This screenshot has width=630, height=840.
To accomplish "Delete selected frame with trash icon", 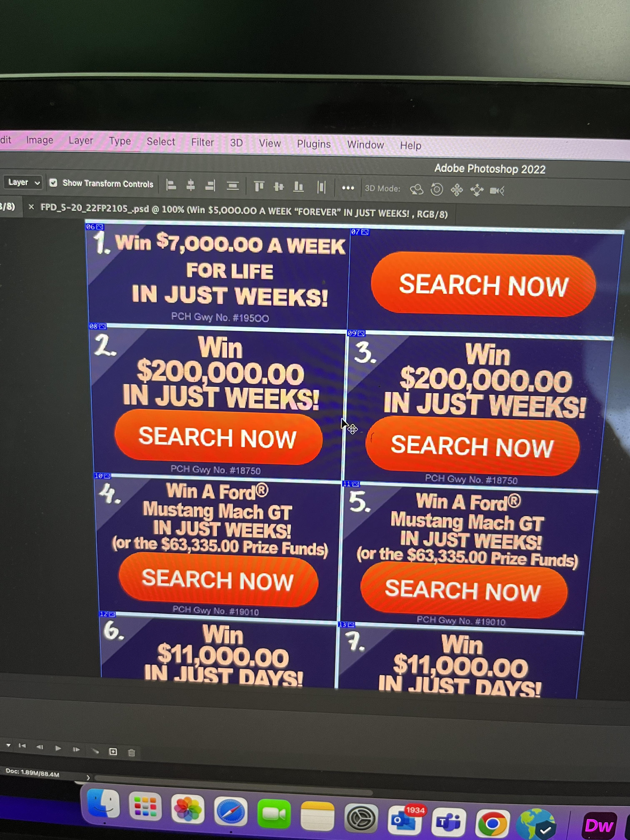I will [x=131, y=753].
